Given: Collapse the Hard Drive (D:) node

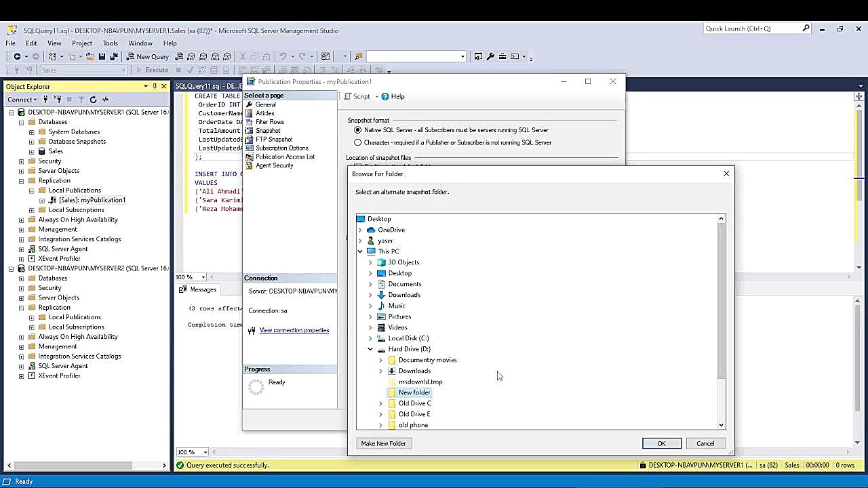Looking at the screenshot, I should coord(370,349).
